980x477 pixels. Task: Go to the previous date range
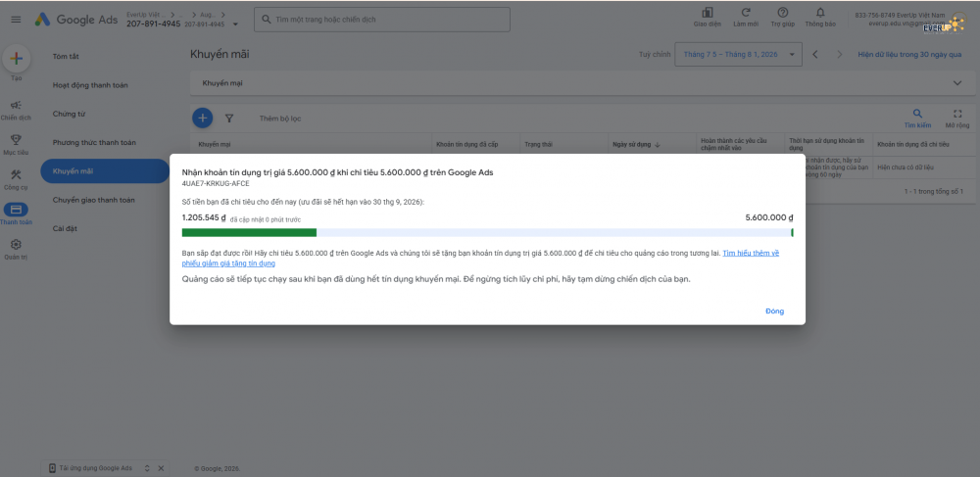coord(815,54)
